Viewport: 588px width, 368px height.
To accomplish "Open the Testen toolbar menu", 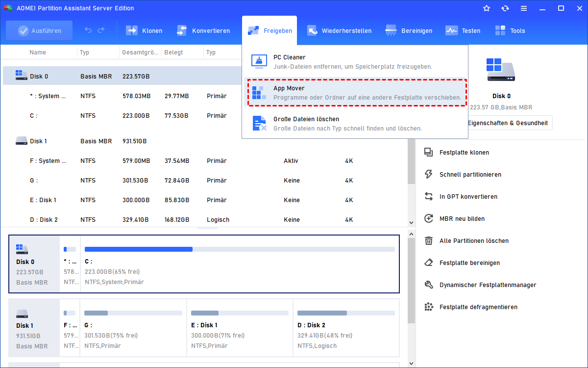I will tap(463, 30).
